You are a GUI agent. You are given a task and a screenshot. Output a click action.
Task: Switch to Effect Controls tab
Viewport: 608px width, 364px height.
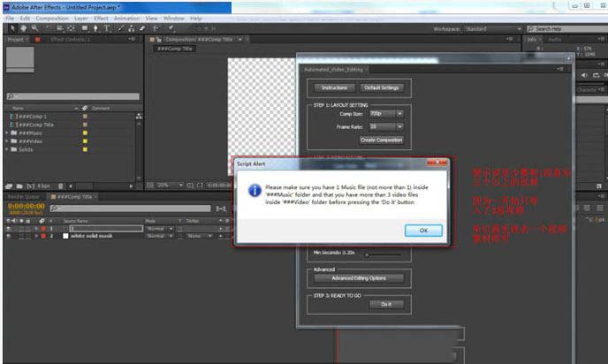coord(70,40)
